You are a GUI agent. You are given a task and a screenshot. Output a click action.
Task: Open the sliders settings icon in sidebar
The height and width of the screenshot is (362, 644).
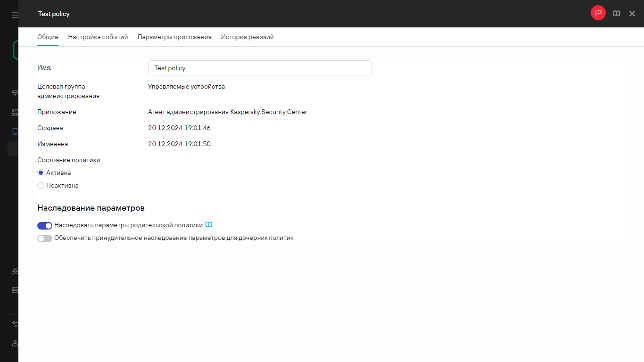click(15, 324)
